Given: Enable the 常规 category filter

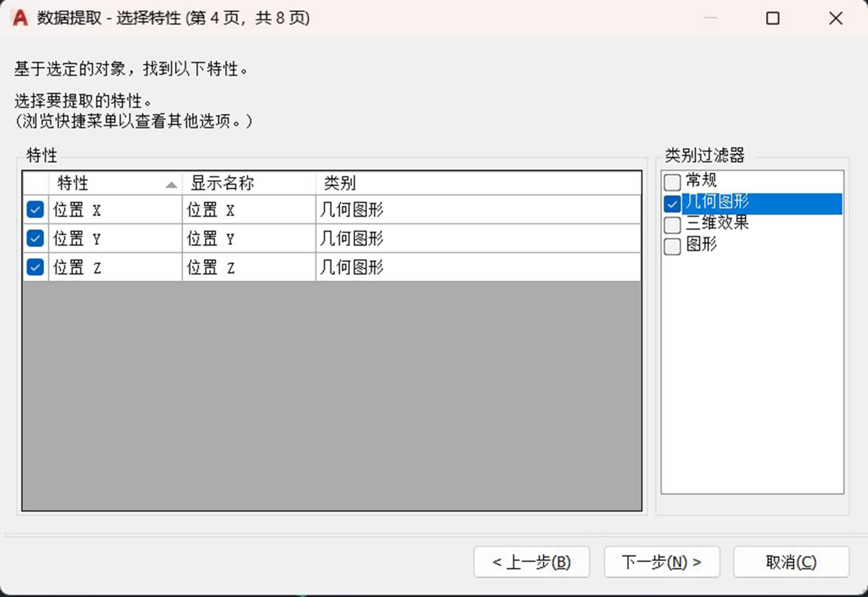Looking at the screenshot, I should [x=672, y=182].
